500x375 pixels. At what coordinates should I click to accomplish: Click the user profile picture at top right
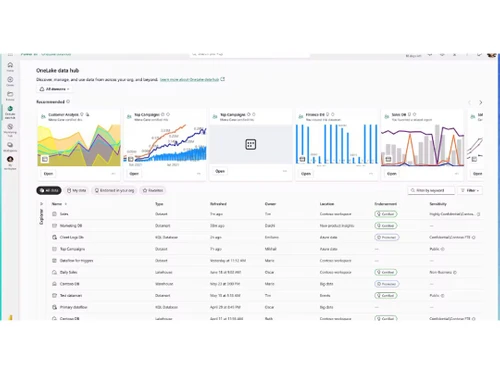tap(491, 55)
